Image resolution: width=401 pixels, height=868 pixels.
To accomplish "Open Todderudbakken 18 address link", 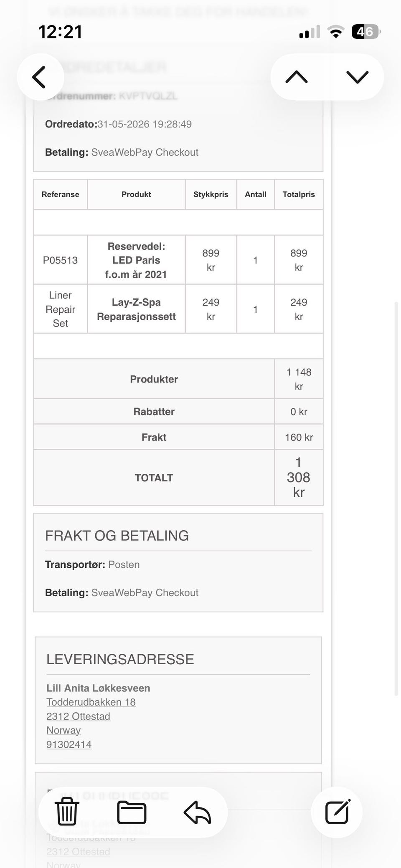I will 91,702.
